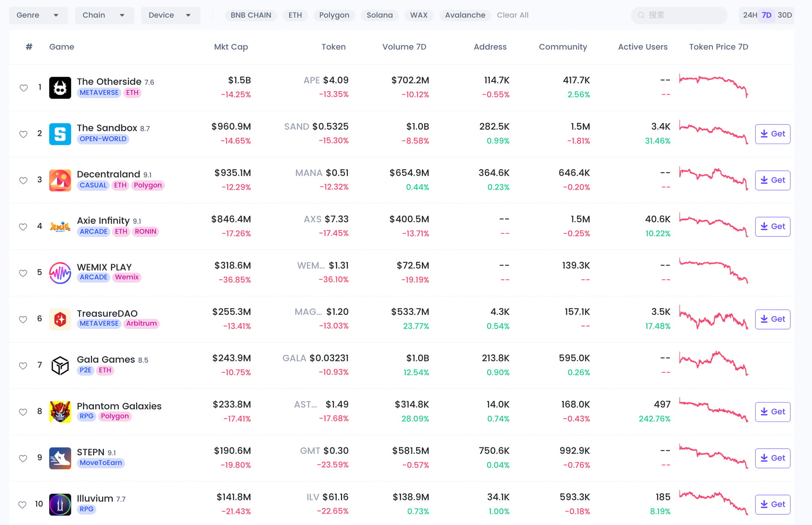The image size is (812, 525).
Task: Click the MoveToEarn tag on STEPN
Action: (x=101, y=463)
